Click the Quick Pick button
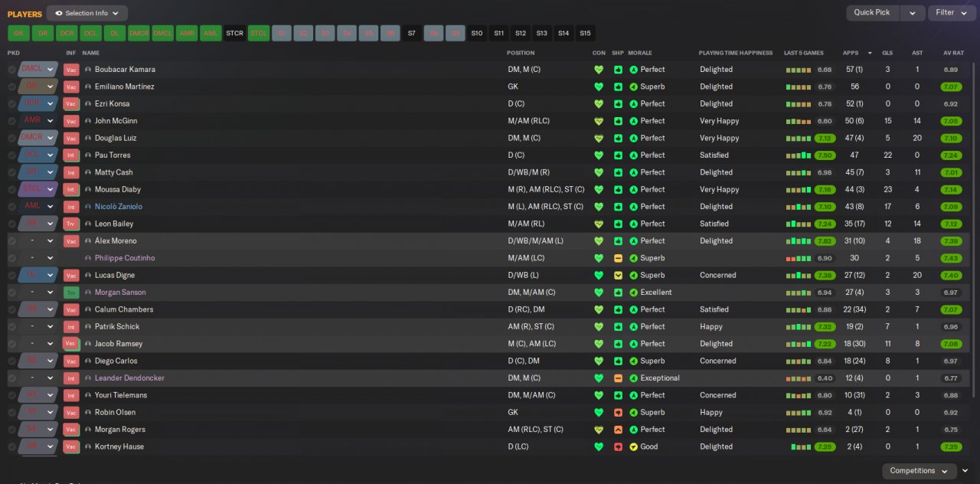This screenshot has height=484, width=980. point(872,13)
